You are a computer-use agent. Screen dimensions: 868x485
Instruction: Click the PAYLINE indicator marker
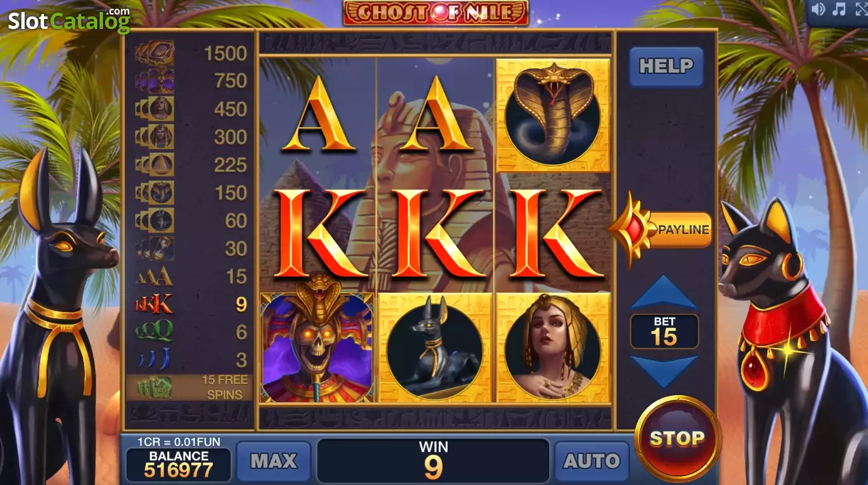click(x=661, y=230)
